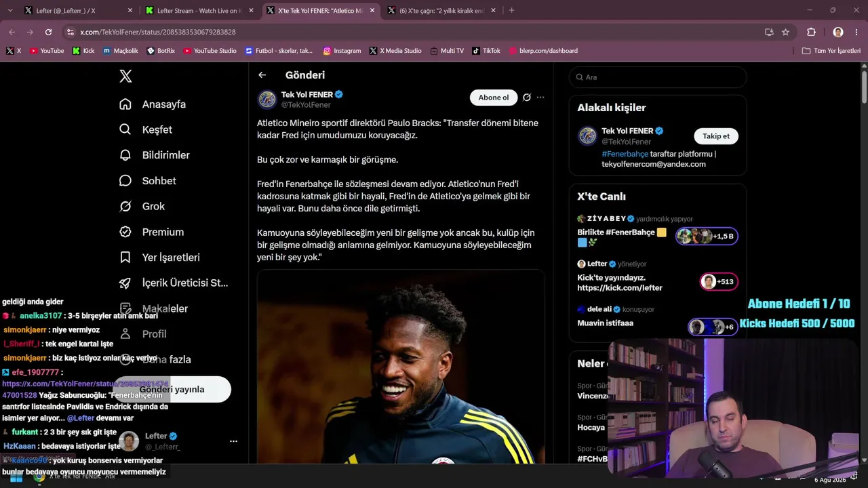
Task: Open the BotRix bookmark
Action: (161, 51)
